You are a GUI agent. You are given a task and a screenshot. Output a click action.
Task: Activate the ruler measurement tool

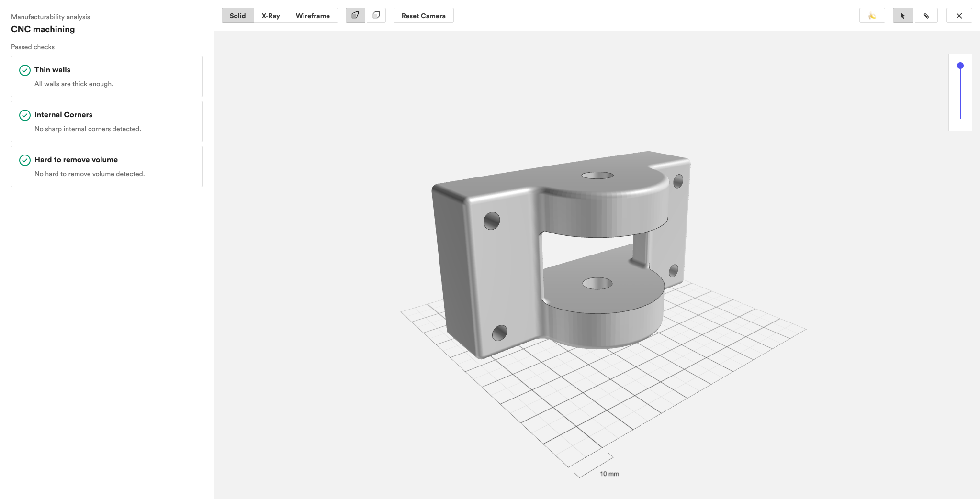pyautogui.click(x=926, y=16)
